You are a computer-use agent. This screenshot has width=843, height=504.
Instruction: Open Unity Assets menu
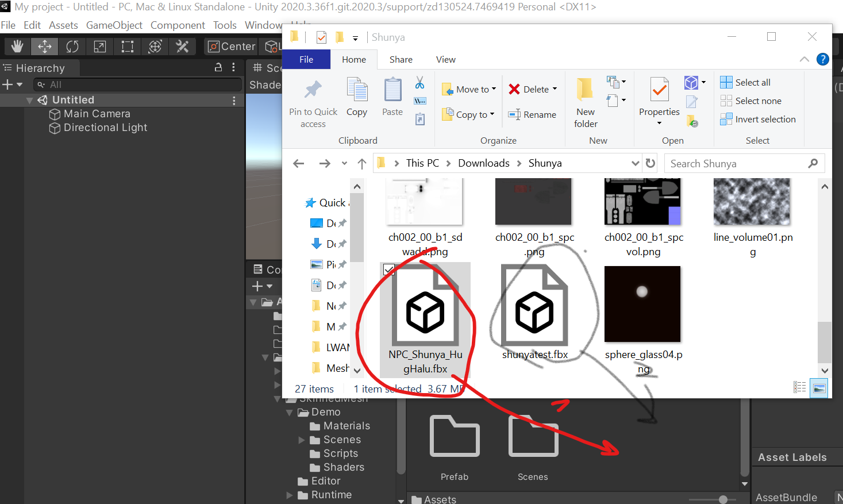63,25
